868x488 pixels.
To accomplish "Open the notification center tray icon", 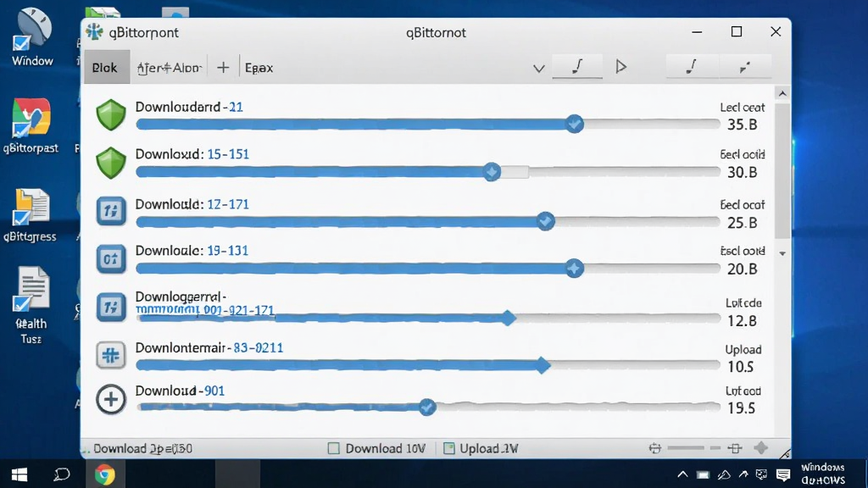I will pyautogui.click(x=782, y=474).
